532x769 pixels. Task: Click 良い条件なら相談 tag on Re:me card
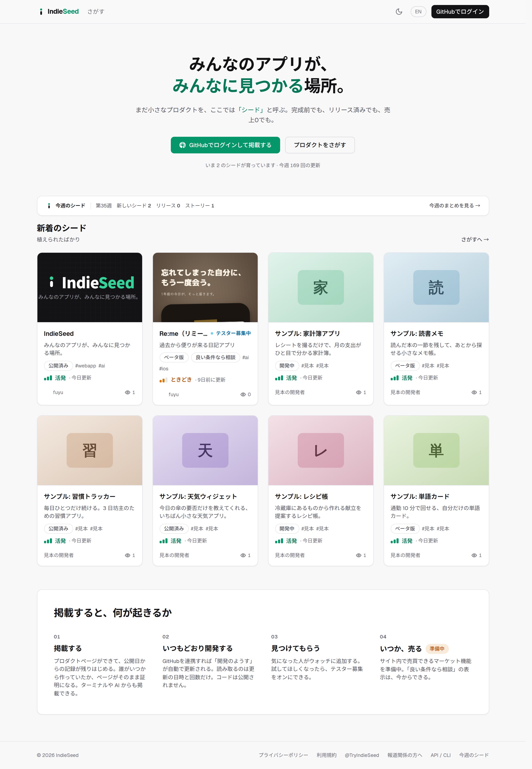pos(215,357)
